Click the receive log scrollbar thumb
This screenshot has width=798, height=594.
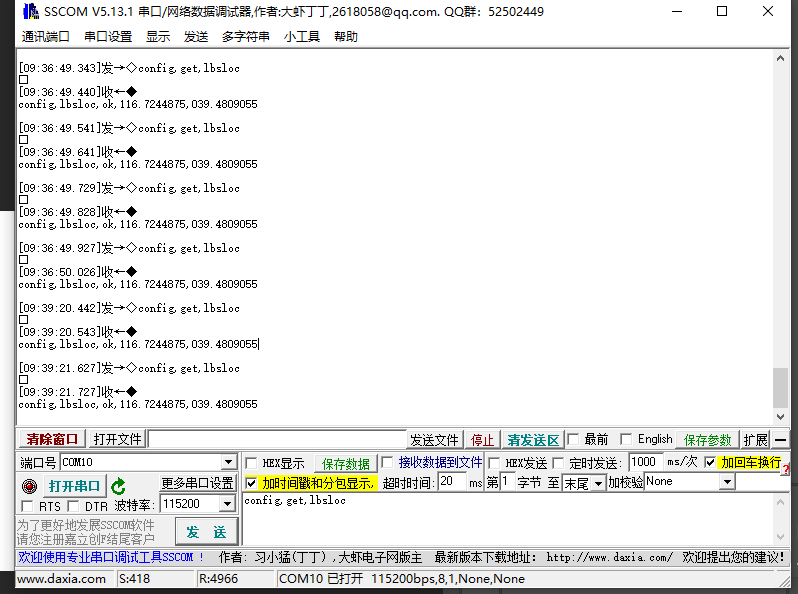pyautogui.click(x=780, y=387)
